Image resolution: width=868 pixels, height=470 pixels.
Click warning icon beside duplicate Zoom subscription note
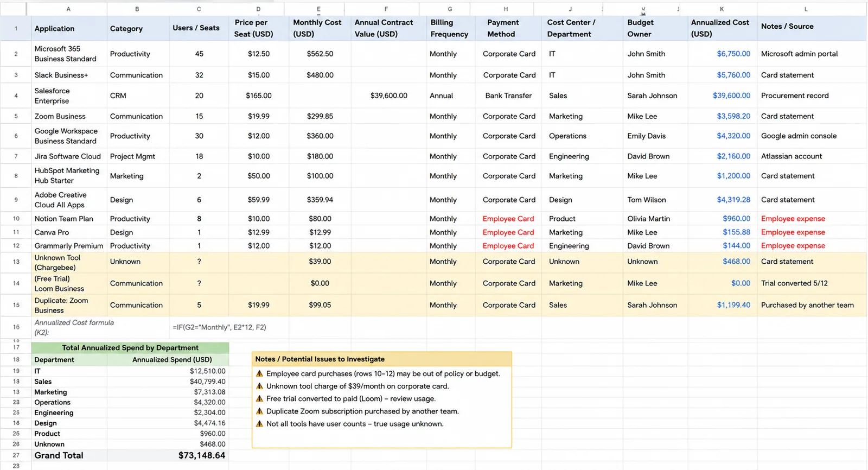tap(259, 411)
